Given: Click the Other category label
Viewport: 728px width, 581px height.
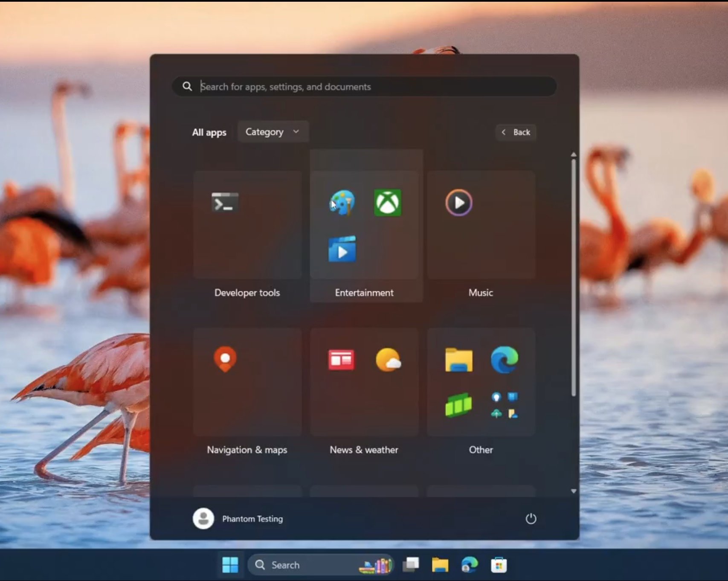Looking at the screenshot, I should coord(481,450).
